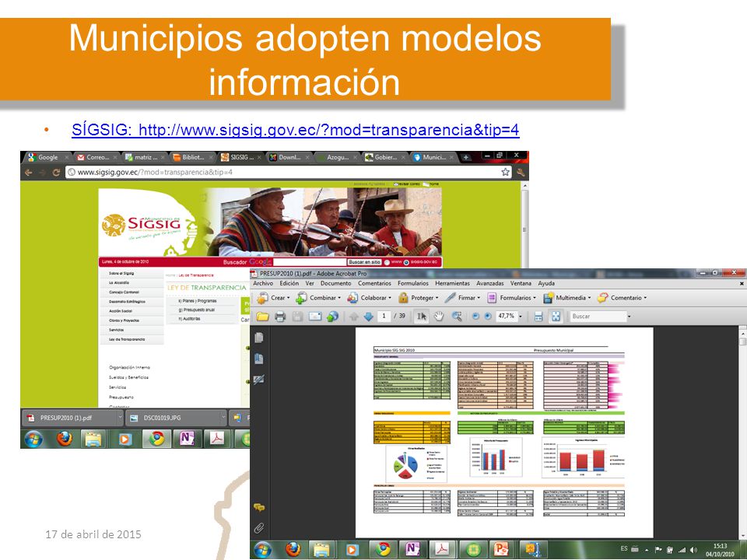
Task: Open the Multimedia dropdown in Acrobat
Action: 567,298
